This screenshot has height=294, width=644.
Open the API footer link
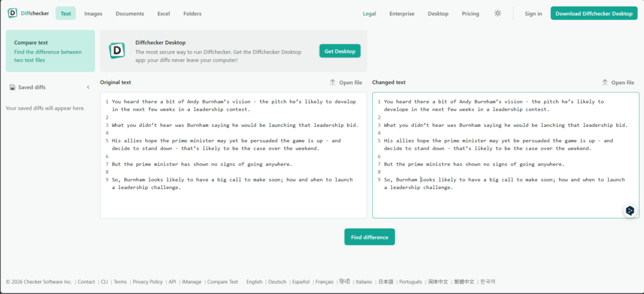(x=172, y=281)
